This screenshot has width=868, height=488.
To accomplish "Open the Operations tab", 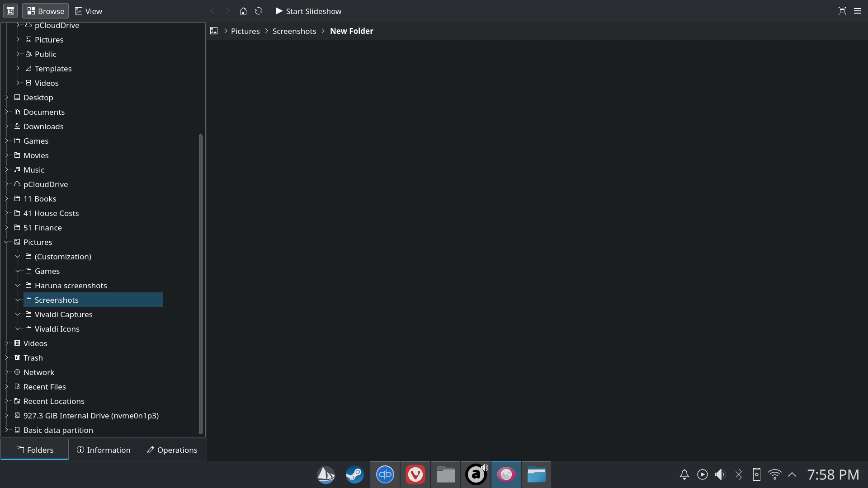I will click(x=172, y=450).
